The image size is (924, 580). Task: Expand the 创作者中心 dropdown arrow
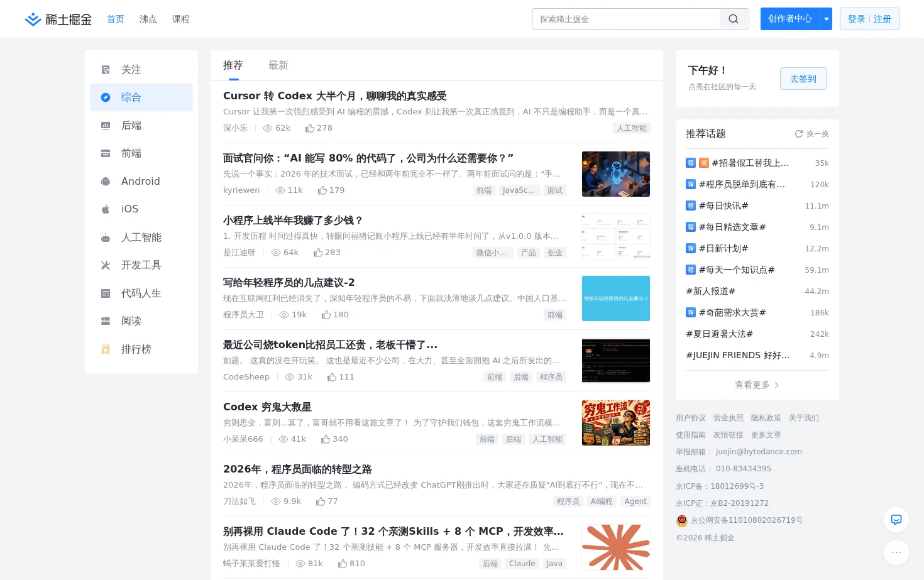click(827, 19)
